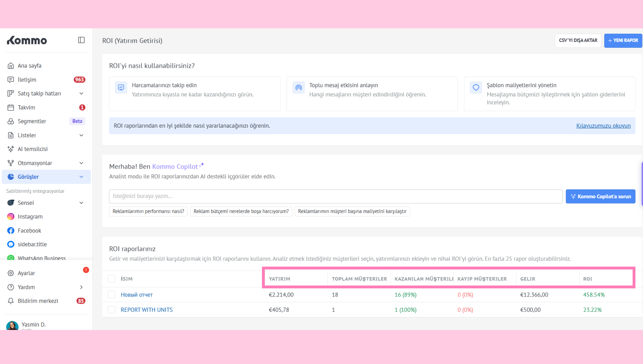This screenshot has width=643, height=364.
Task: Click the Satış takip hatları pipeline icon
Action: [x=10, y=94]
